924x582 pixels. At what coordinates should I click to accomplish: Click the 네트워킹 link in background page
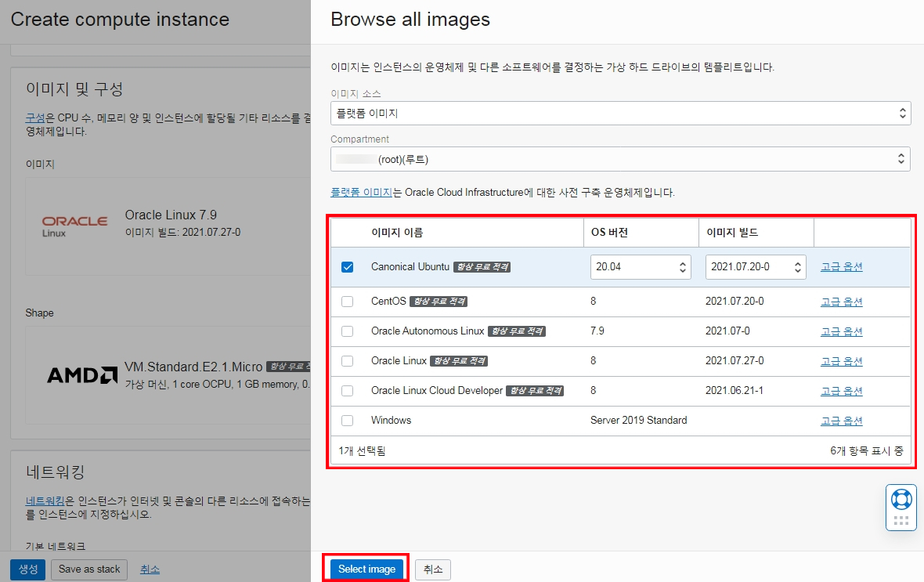[x=45, y=501]
